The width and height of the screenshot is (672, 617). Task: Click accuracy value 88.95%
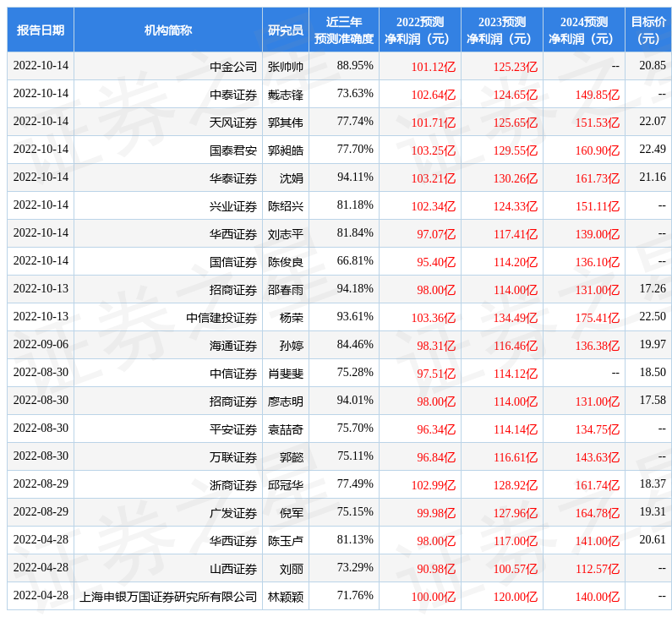tap(355, 65)
